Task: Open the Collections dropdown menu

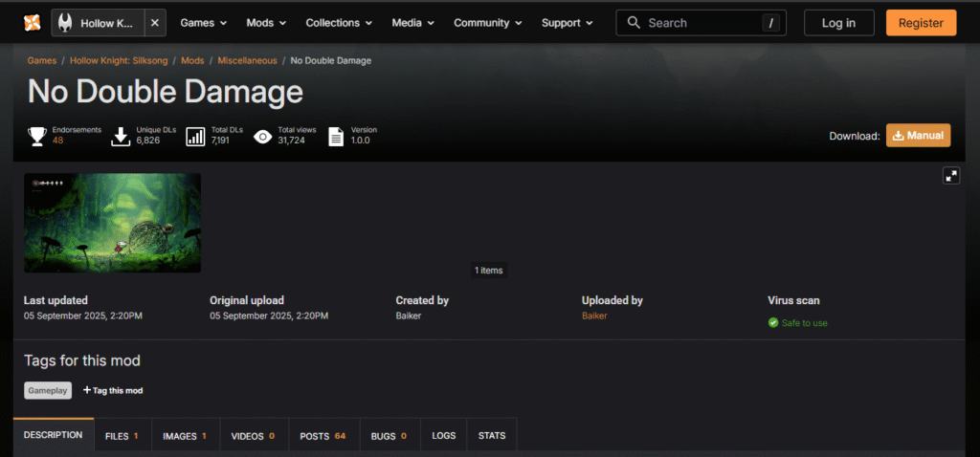Action: pyautogui.click(x=339, y=23)
